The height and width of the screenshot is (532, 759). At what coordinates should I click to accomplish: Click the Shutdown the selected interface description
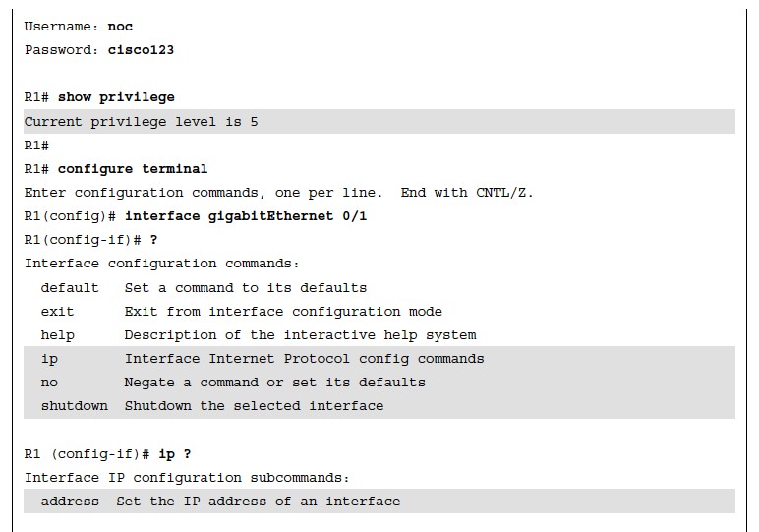pos(254,406)
